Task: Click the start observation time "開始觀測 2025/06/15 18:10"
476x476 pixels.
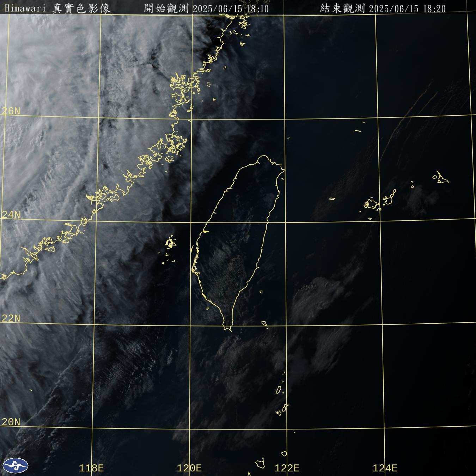Action: (x=206, y=8)
